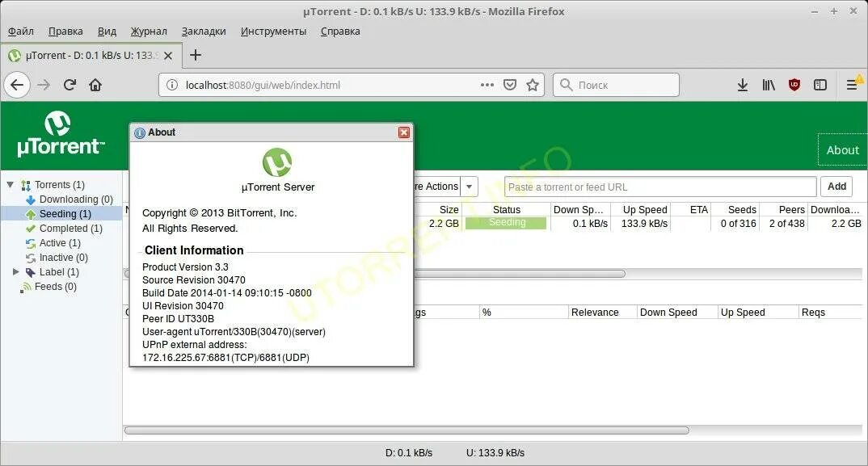This screenshot has height=466, width=868.
Task: Select Completed (1) filter
Action: [70, 228]
